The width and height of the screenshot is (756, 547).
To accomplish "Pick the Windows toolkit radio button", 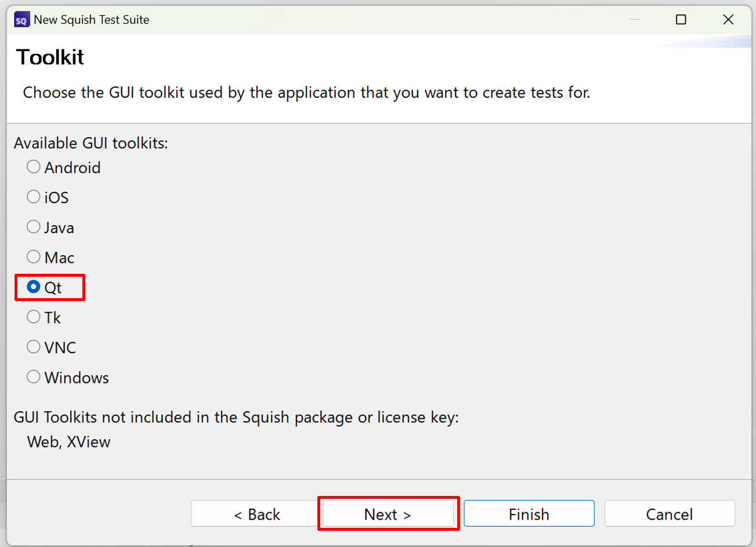I will coord(34,377).
